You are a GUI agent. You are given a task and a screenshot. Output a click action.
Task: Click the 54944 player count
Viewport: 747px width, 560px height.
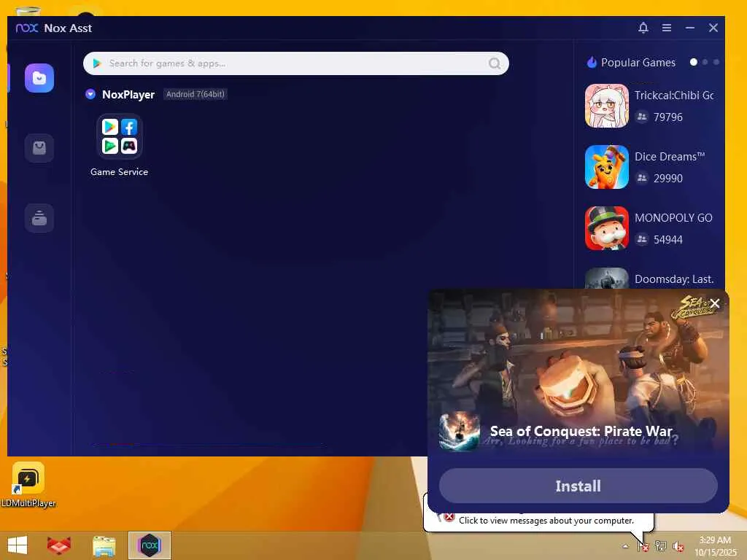click(668, 239)
